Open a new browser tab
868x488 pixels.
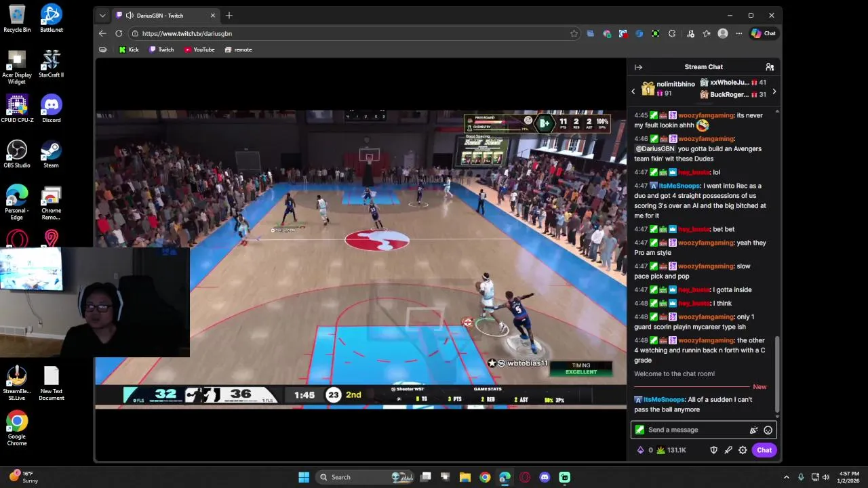[x=229, y=15]
